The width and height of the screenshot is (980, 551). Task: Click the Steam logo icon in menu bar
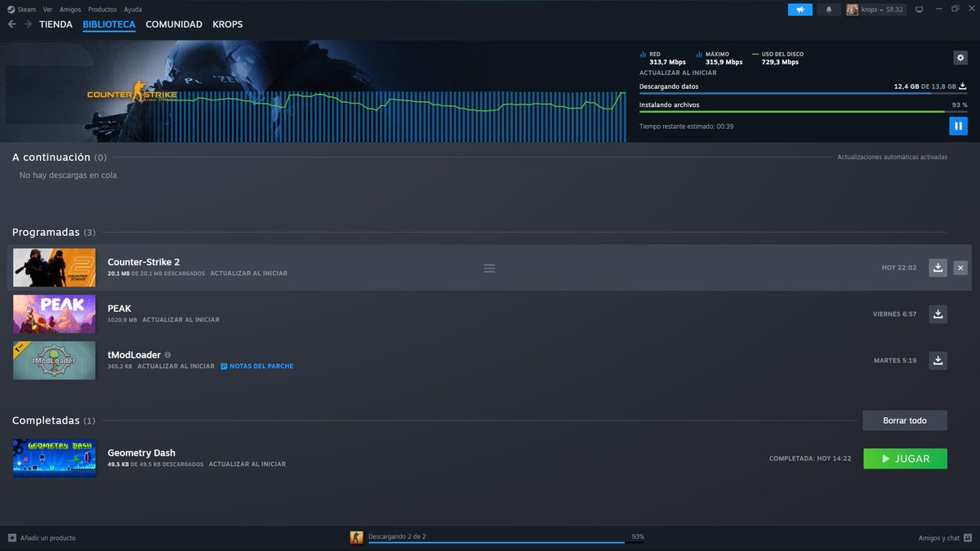(11, 9)
